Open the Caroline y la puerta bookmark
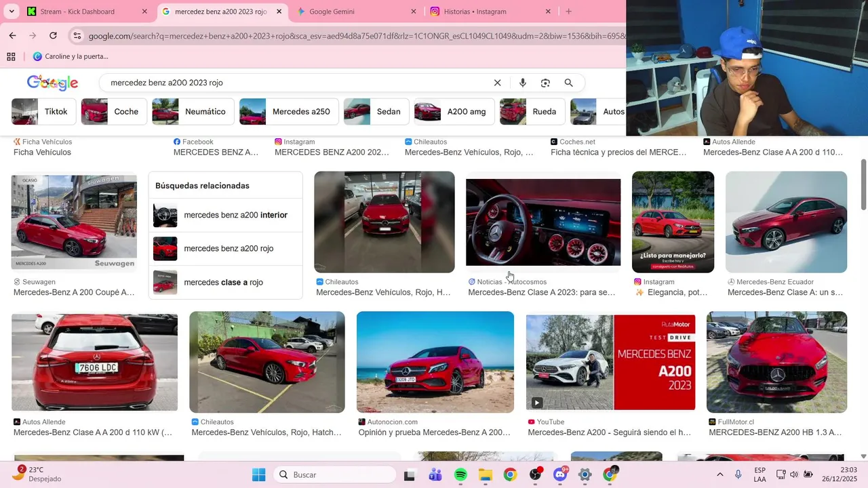Viewport: 868px width, 488px height. (71, 56)
